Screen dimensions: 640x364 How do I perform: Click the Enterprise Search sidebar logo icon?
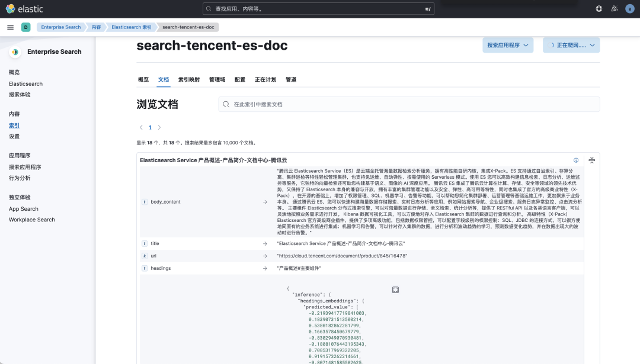pos(15,51)
